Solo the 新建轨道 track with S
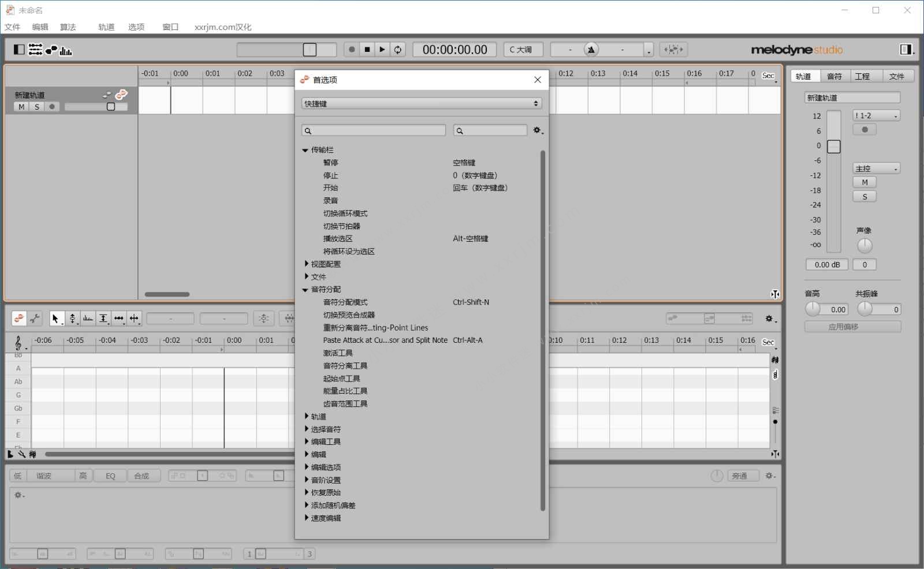Screen dimensions: 924x569 click(37, 107)
